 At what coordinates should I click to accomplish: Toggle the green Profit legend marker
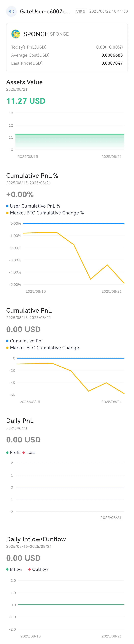tap(7, 453)
